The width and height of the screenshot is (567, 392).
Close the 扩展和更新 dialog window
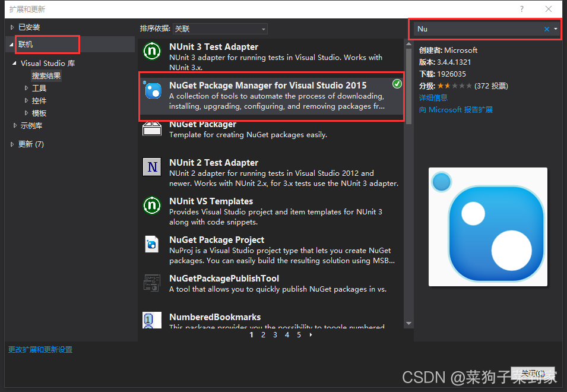549,9
